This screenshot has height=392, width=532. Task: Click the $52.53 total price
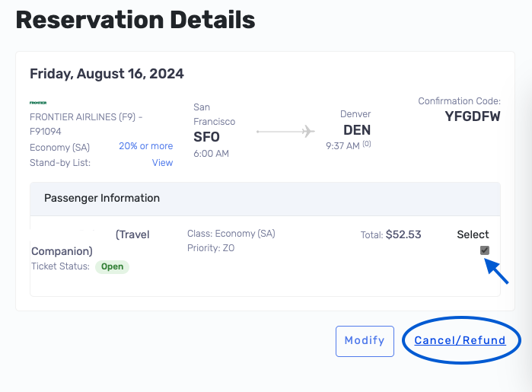[403, 235]
